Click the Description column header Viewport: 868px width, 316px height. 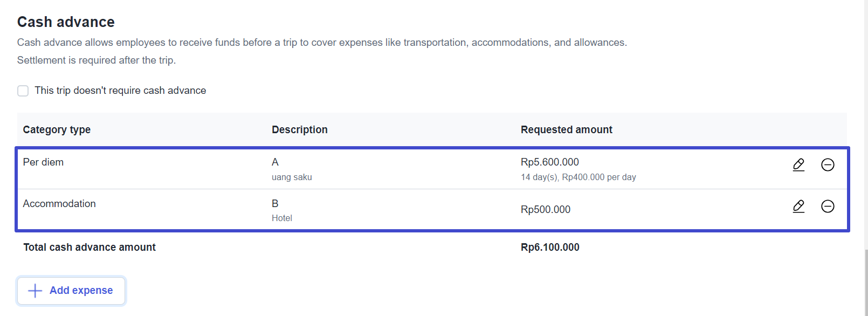[300, 129]
